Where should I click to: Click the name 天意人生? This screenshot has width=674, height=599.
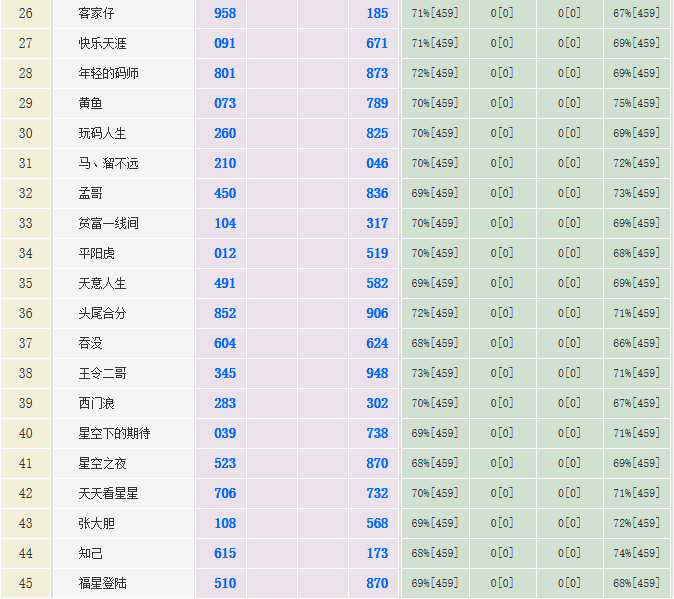pyautogui.click(x=103, y=283)
